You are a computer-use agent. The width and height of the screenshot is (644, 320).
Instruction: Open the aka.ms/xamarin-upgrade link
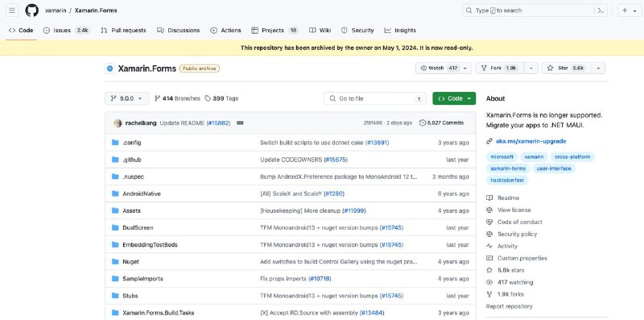[530, 141]
